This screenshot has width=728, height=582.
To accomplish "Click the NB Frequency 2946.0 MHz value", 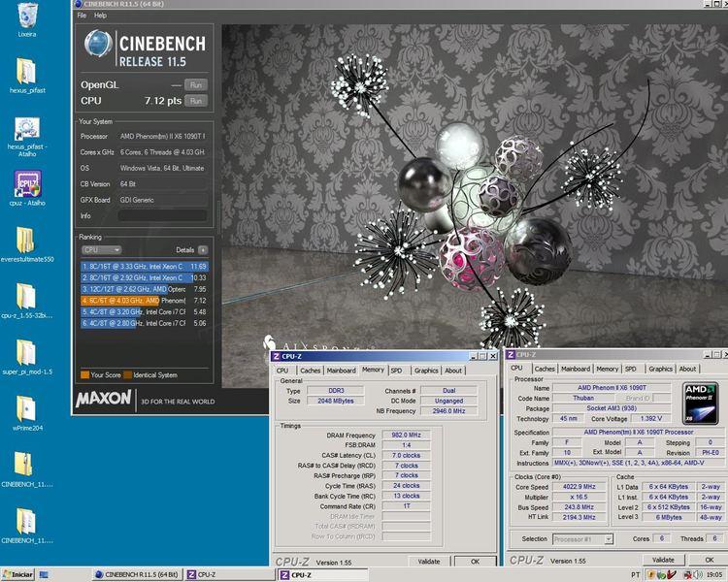I will 448,410.
